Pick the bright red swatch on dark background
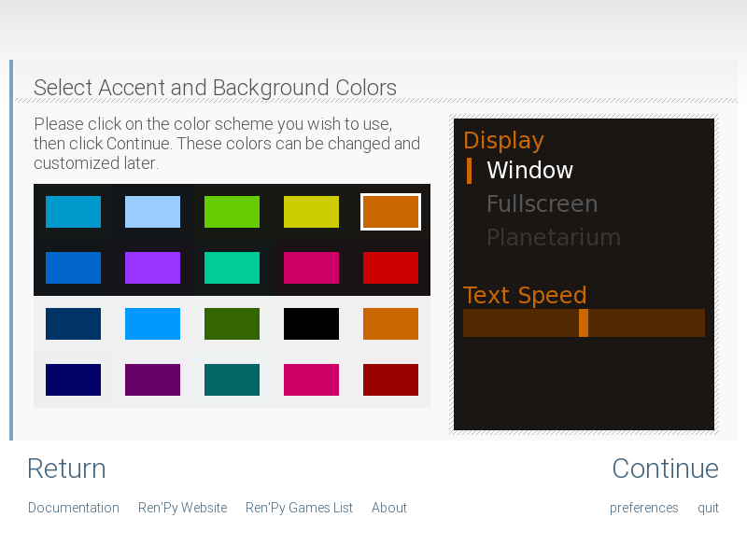Screen dimensions: 747x560 point(390,268)
